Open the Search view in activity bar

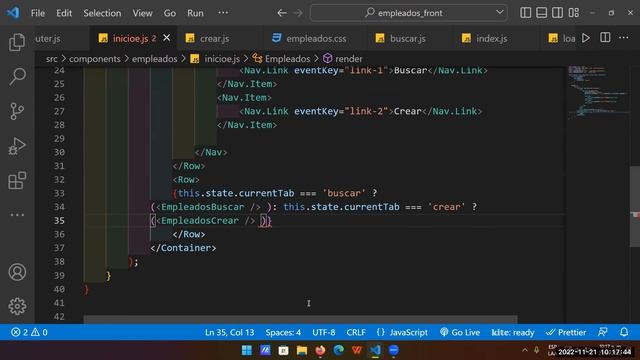pos(17,76)
